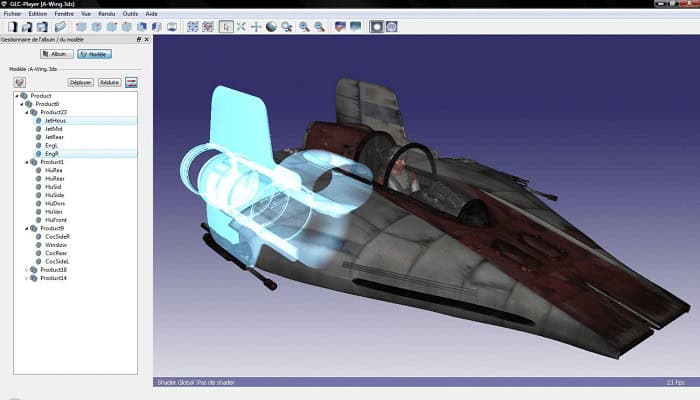
Task: Click the save album floppy icon
Action: 42,27
